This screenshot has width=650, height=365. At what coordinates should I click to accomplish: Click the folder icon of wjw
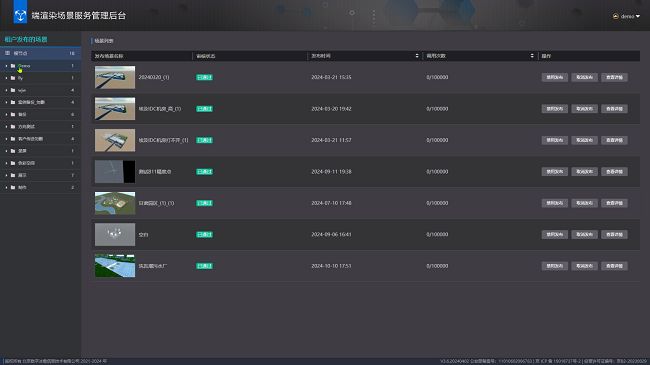tap(13, 90)
